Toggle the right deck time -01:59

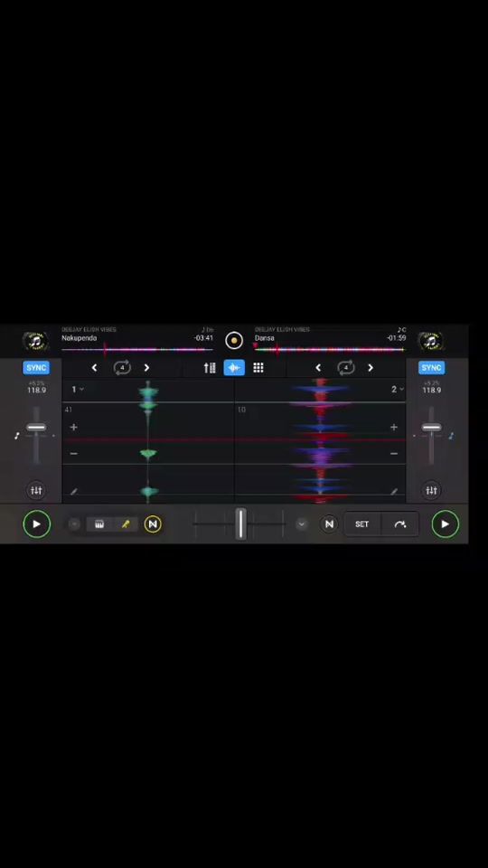396,338
